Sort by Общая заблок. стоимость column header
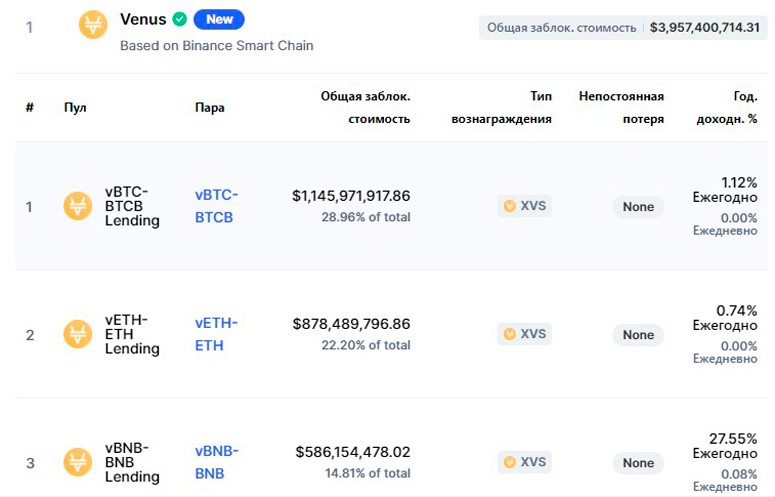The image size is (775, 497). (x=365, y=107)
